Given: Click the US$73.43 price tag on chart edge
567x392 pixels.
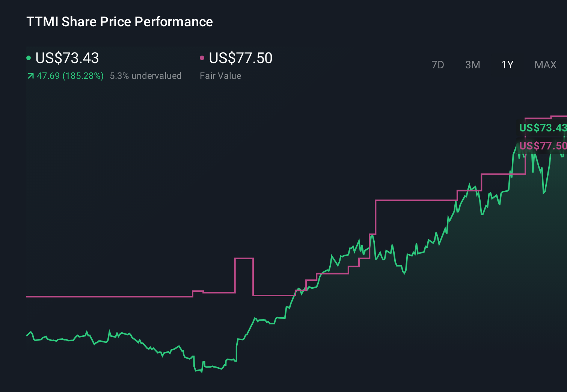Looking at the screenshot, I should pos(543,128).
